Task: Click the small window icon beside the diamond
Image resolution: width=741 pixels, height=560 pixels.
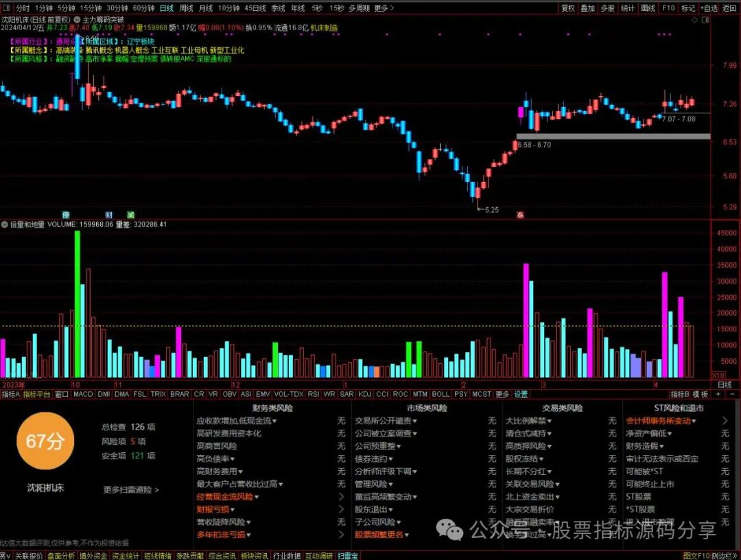Action: tap(705, 20)
